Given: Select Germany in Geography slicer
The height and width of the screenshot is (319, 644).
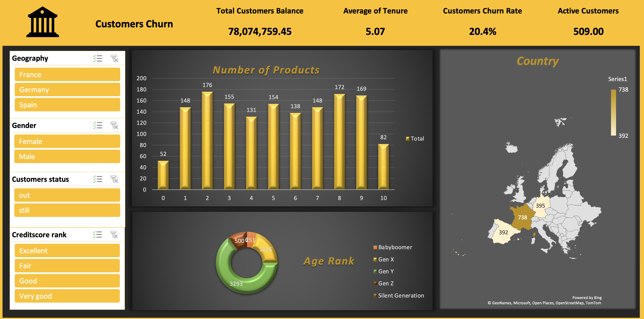Looking at the screenshot, I should [67, 90].
